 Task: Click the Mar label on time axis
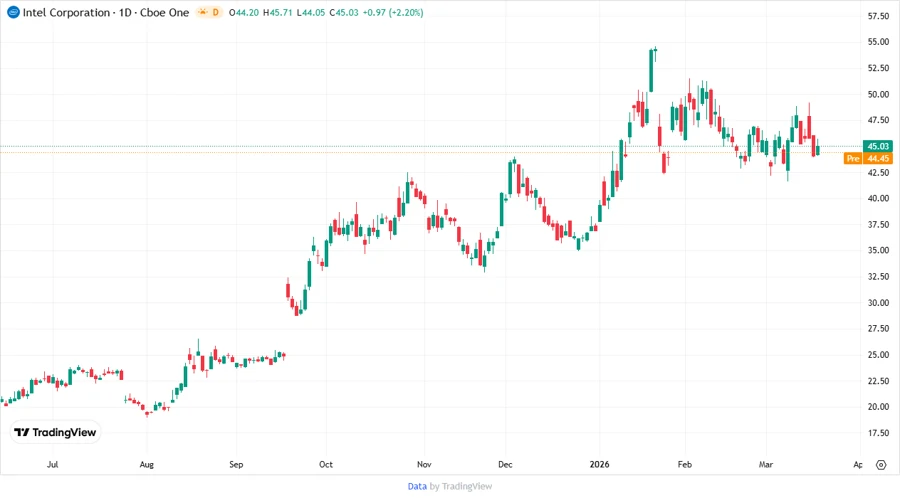pos(766,465)
